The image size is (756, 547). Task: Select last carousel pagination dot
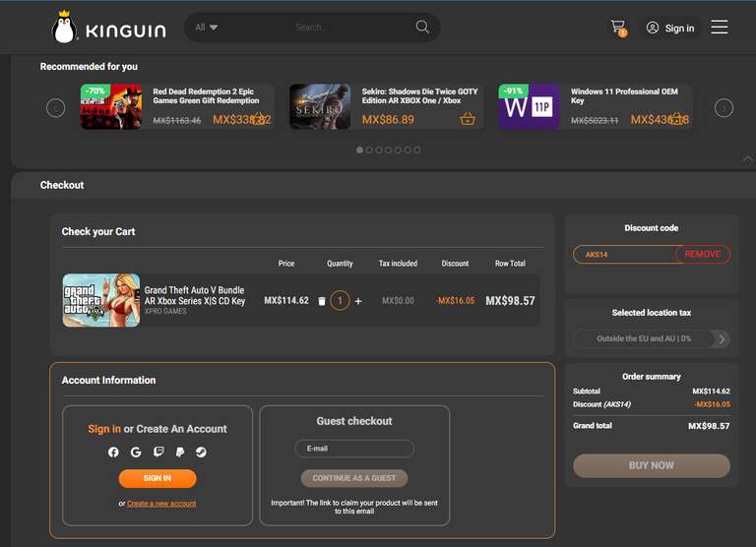click(417, 150)
